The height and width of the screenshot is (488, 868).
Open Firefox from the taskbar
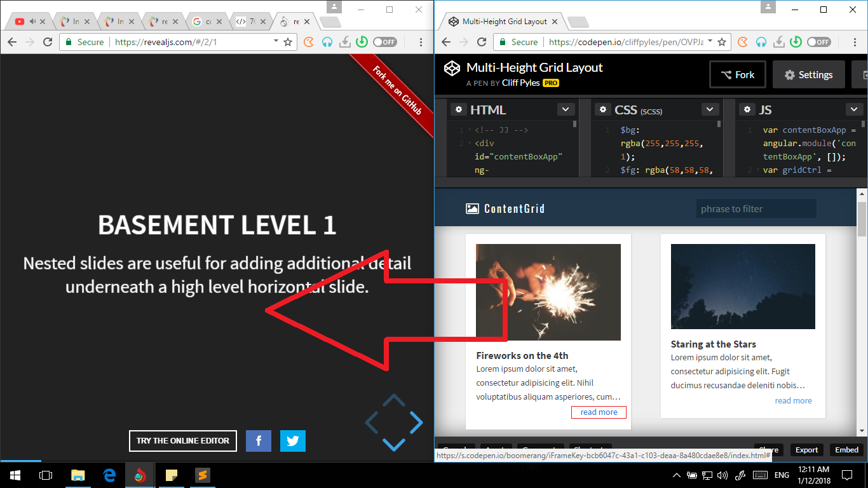(140, 475)
